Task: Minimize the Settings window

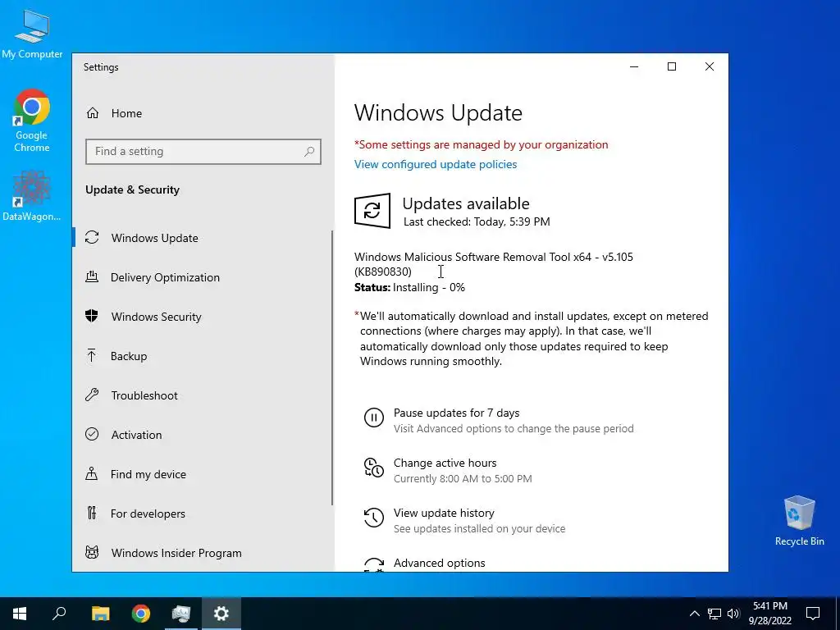Action: click(634, 66)
